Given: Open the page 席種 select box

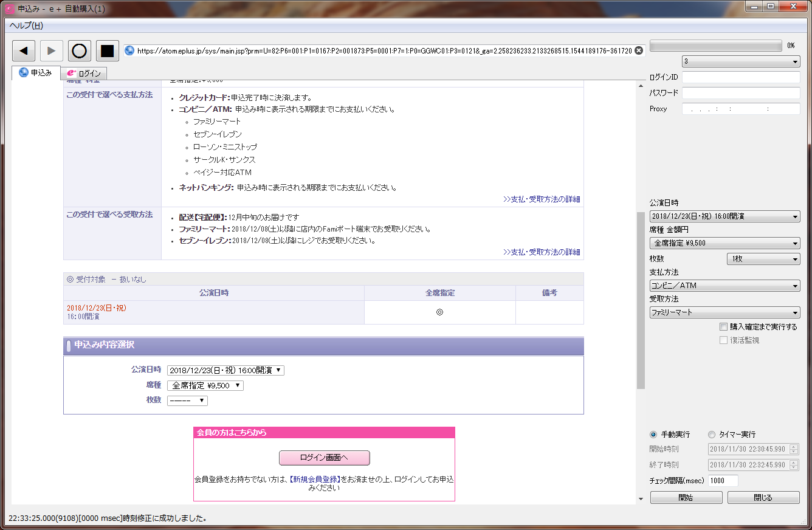Looking at the screenshot, I should [205, 385].
